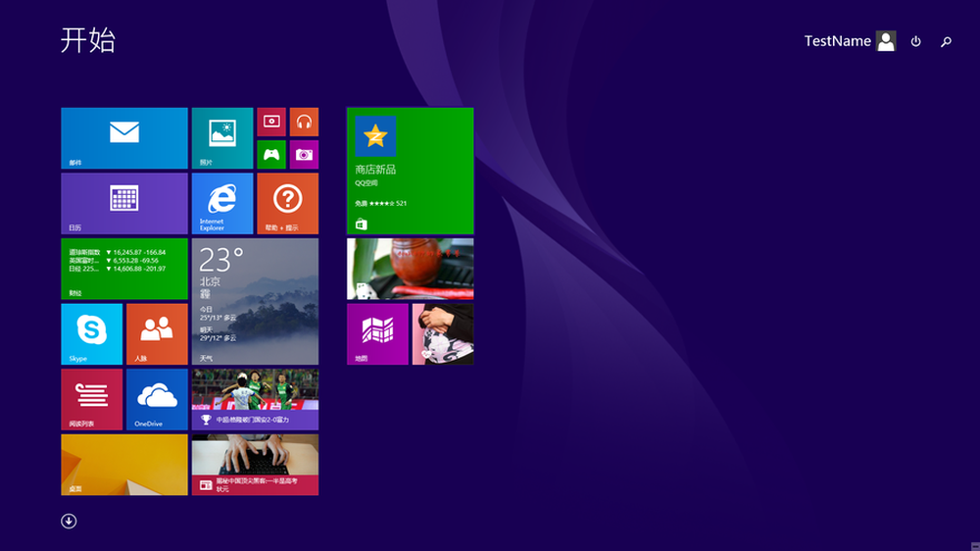Open the Weather tile showing 23°
Image resolution: width=980 pixels, height=551 pixels.
[x=255, y=301]
